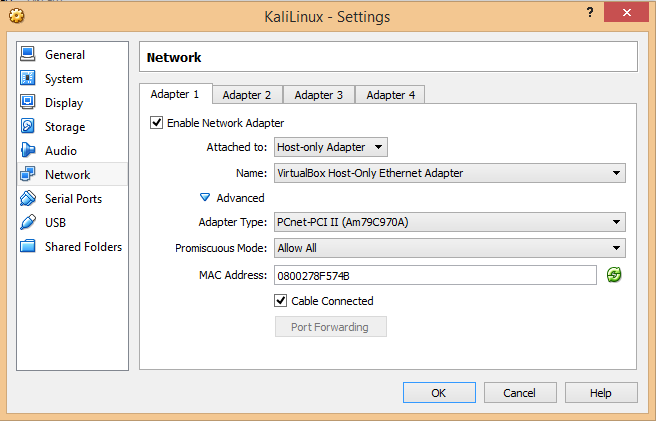The height and width of the screenshot is (421, 656).
Task: Open the Audio speaker icon
Action: click(28, 150)
